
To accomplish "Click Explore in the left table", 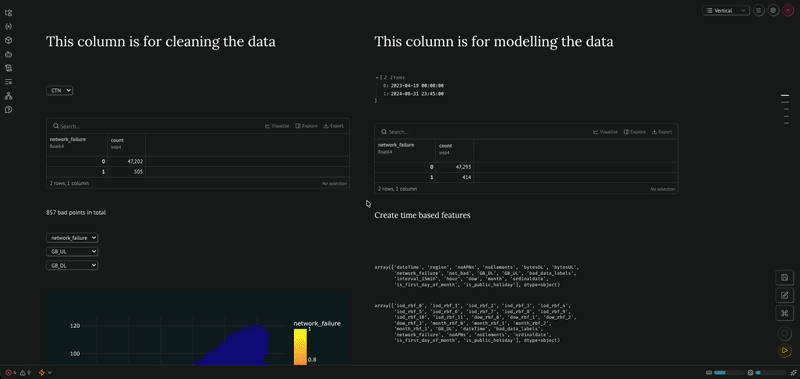I will 306,126.
